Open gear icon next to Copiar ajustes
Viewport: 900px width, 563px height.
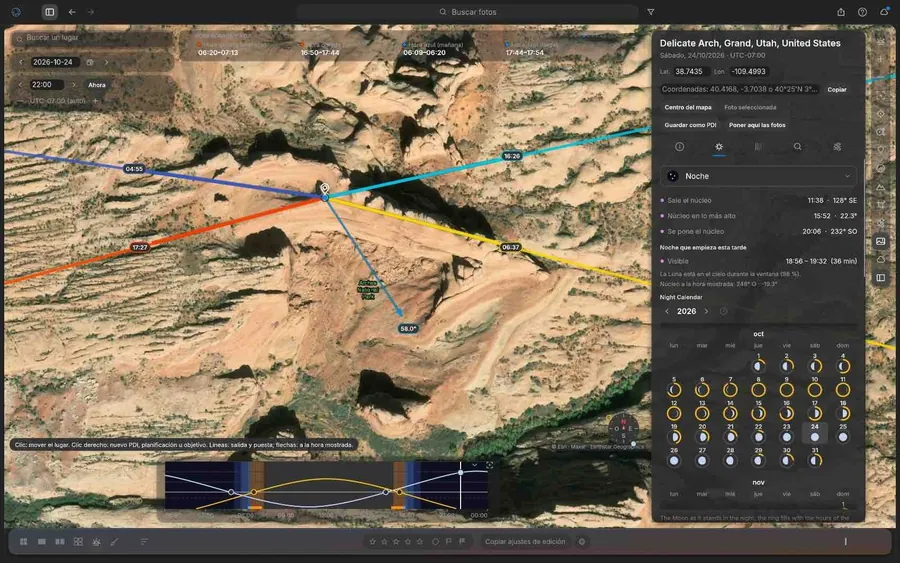click(x=581, y=541)
